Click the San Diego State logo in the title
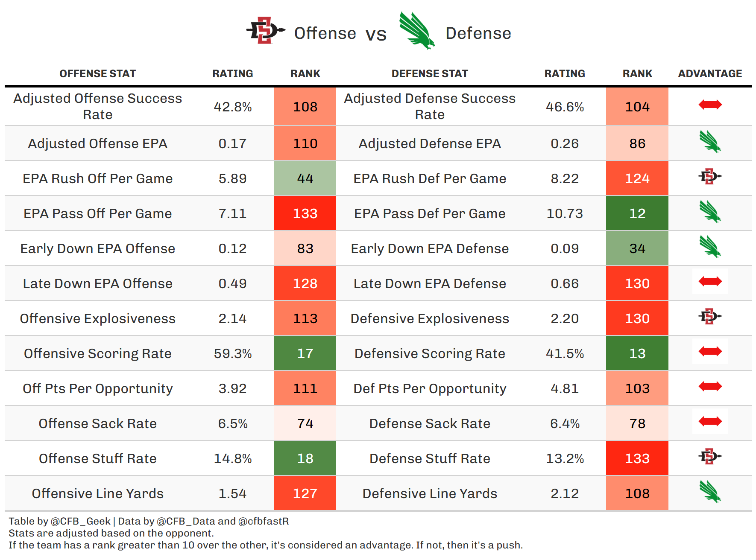 265,31
